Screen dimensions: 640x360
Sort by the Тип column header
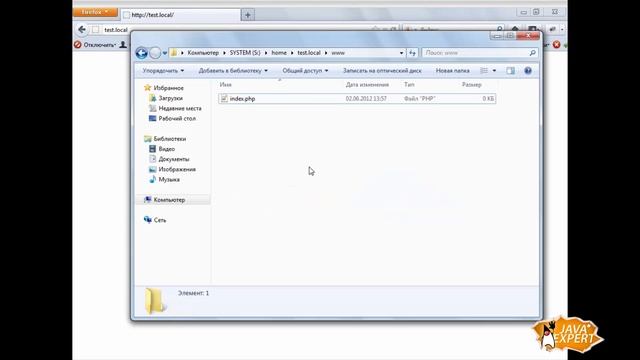409,84
